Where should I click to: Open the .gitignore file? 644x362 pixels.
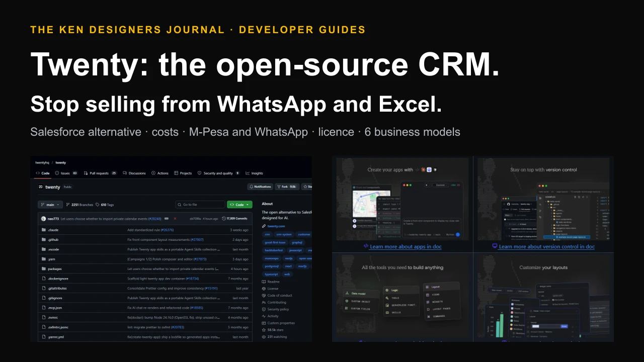pyautogui.click(x=55, y=298)
